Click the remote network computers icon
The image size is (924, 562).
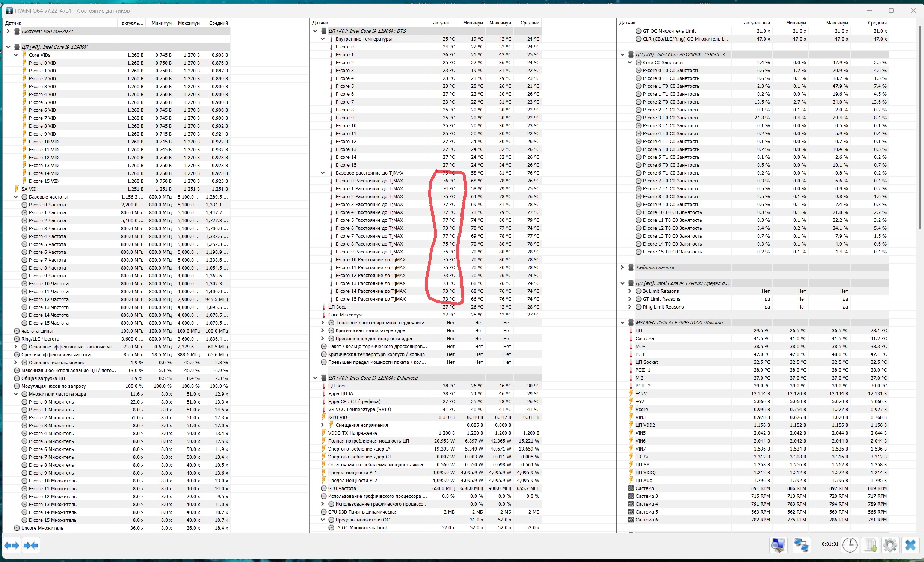[801, 545]
